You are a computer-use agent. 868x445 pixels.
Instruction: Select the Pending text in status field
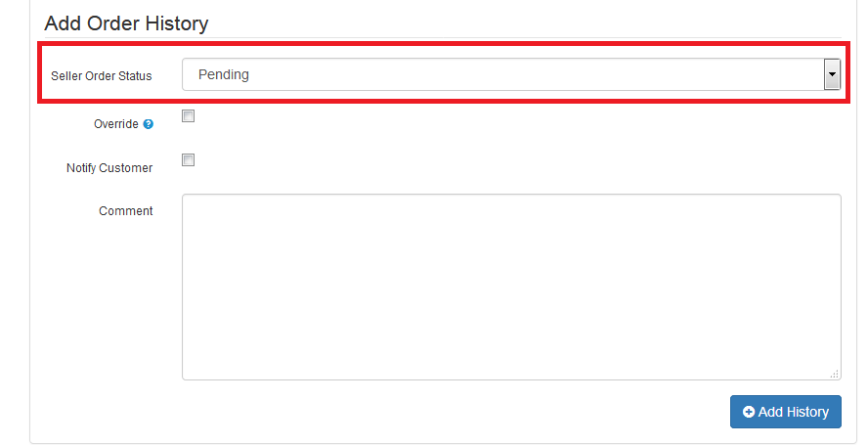[224, 74]
